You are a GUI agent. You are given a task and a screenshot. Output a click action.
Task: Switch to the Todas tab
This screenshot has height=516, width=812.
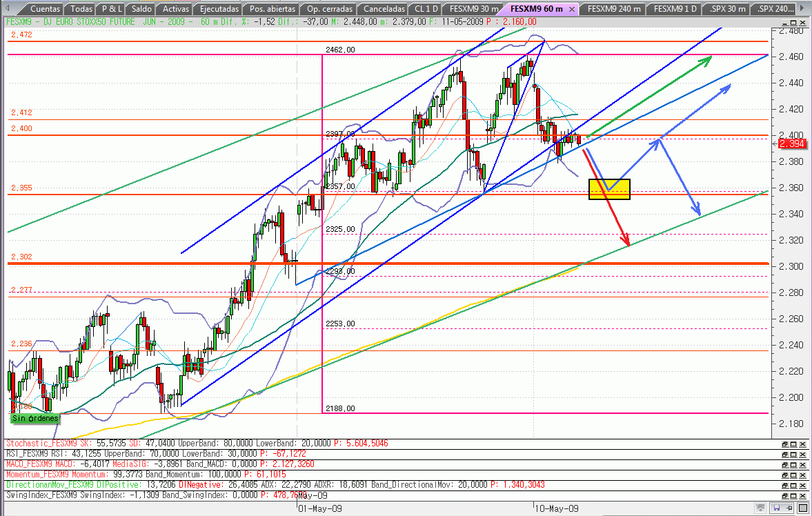(81, 9)
